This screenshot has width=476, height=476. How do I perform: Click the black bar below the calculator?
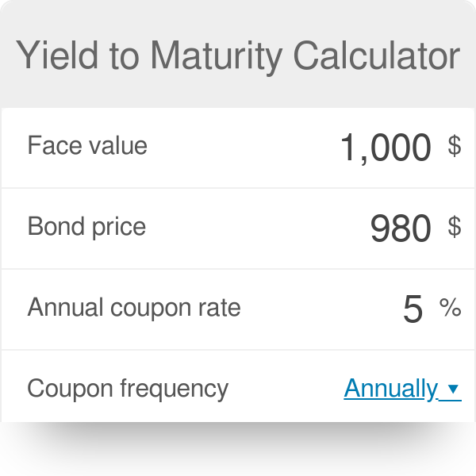(238, 449)
